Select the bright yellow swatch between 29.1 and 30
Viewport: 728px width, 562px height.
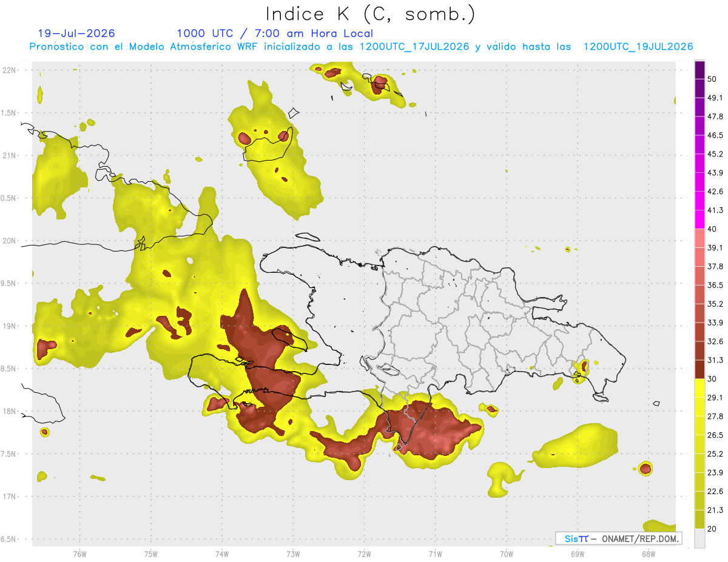[x=699, y=388]
